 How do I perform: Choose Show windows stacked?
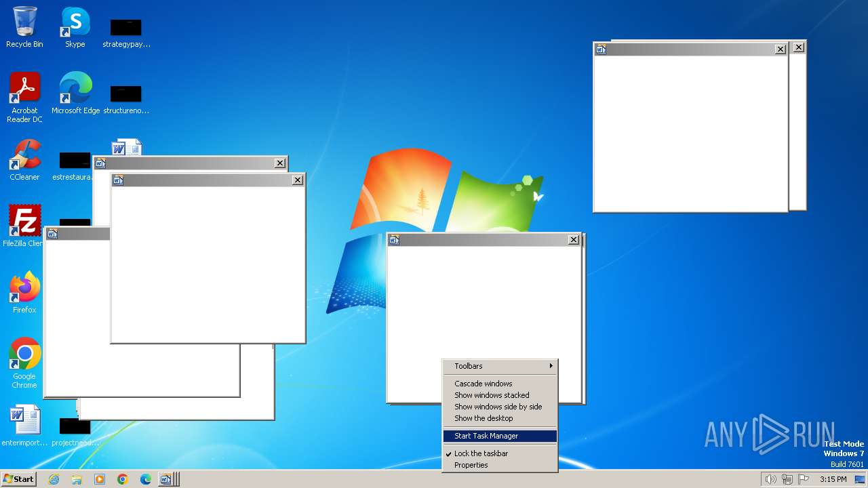(x=500, y=395)
